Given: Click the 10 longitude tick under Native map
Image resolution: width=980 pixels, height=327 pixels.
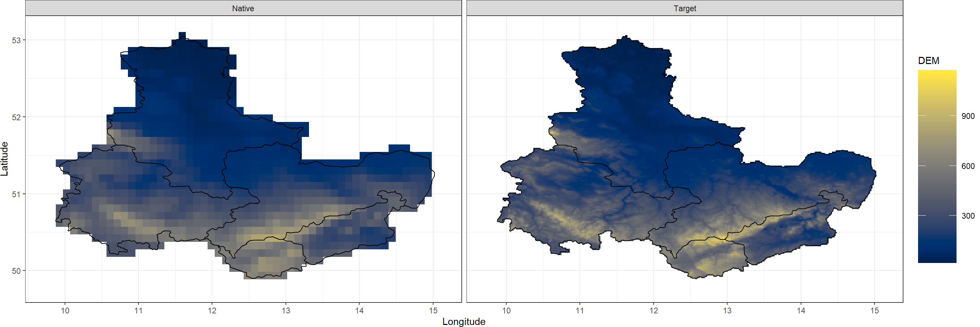Looking at the screenshot, I should [65, 311].
